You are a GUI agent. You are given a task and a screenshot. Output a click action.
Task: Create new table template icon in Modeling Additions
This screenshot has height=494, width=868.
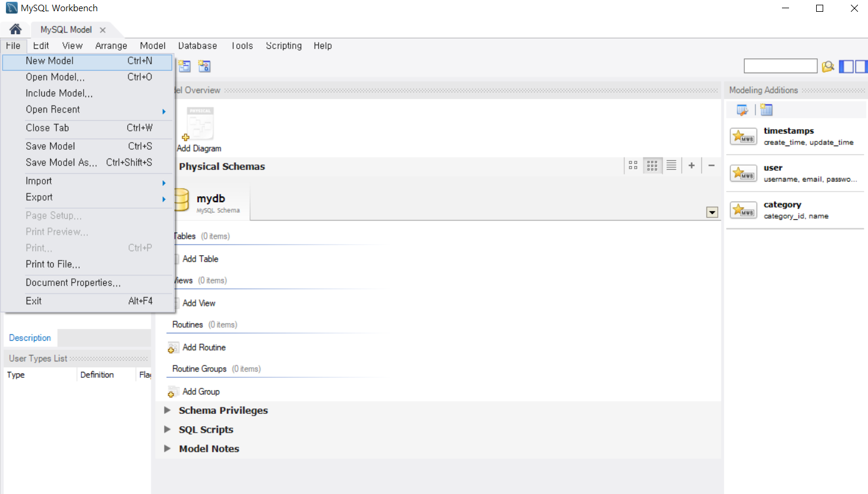[x=766, y=110]
